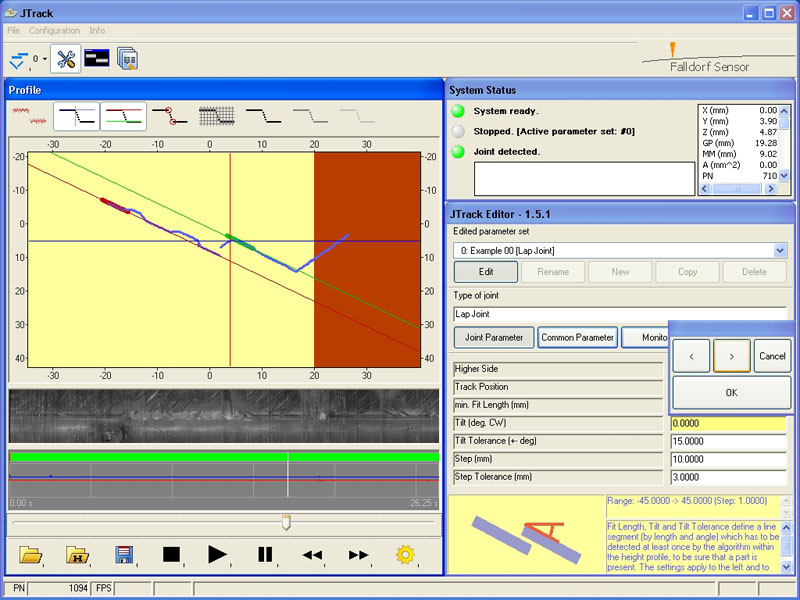Click the min. Fit Length (mm) label
800x600 pixels.
tap(558, 405)
